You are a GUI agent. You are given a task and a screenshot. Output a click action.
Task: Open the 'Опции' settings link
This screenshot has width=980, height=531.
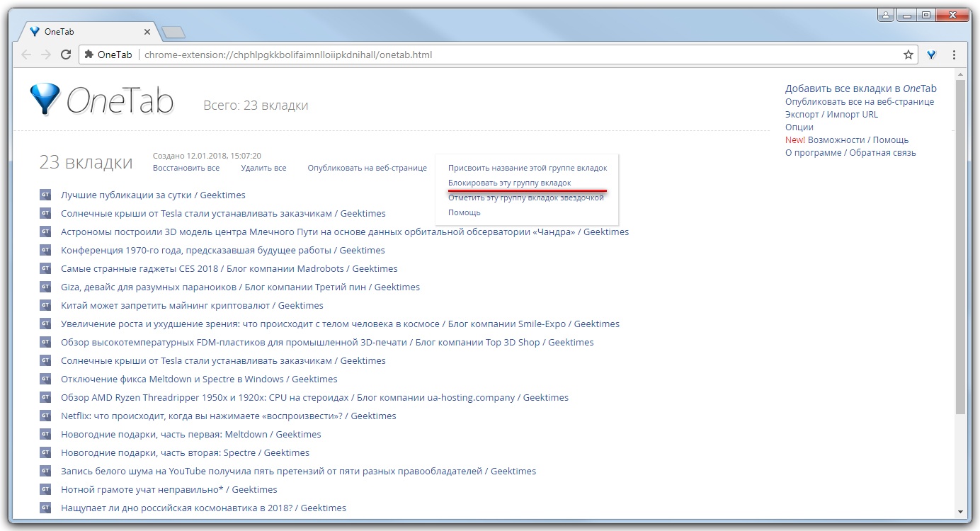(799, 127)
